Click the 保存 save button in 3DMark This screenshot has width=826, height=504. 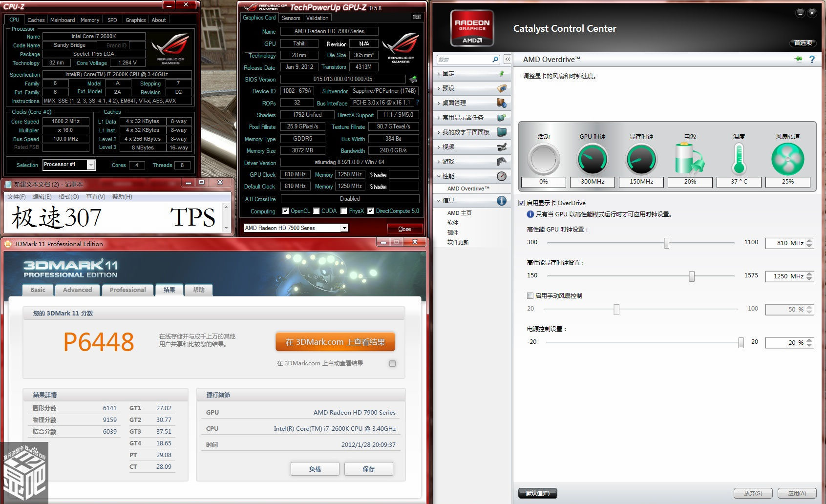[x=369, y=469]
